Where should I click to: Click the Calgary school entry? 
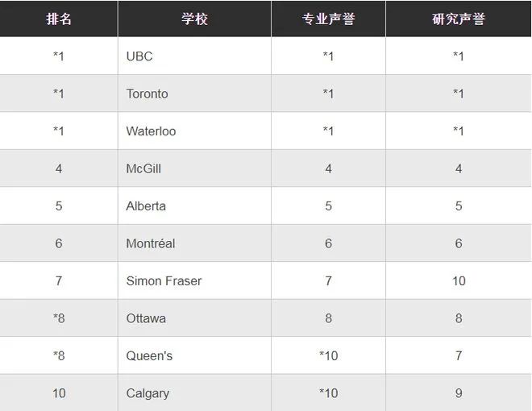pos(148,393)
